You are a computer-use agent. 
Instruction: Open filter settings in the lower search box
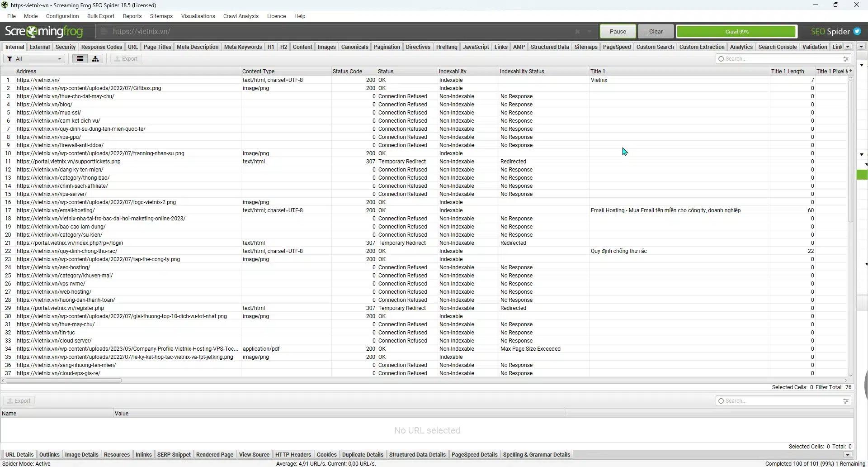pos(845,401)
